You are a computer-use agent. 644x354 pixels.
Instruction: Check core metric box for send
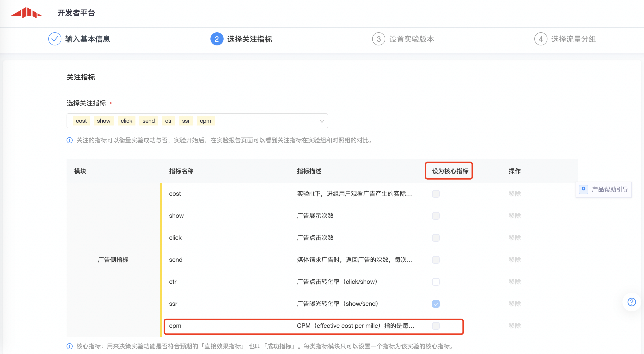coord(436,260)
